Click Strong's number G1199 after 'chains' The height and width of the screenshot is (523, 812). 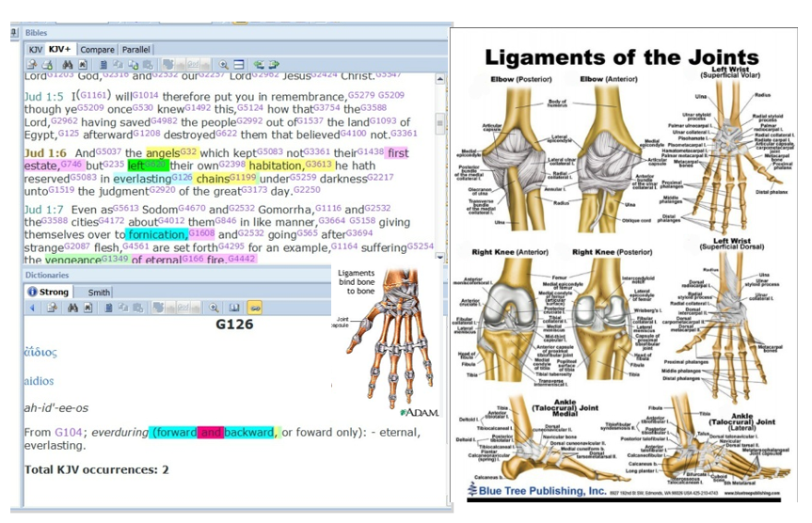pyautogui.click(x=243, y=177)
